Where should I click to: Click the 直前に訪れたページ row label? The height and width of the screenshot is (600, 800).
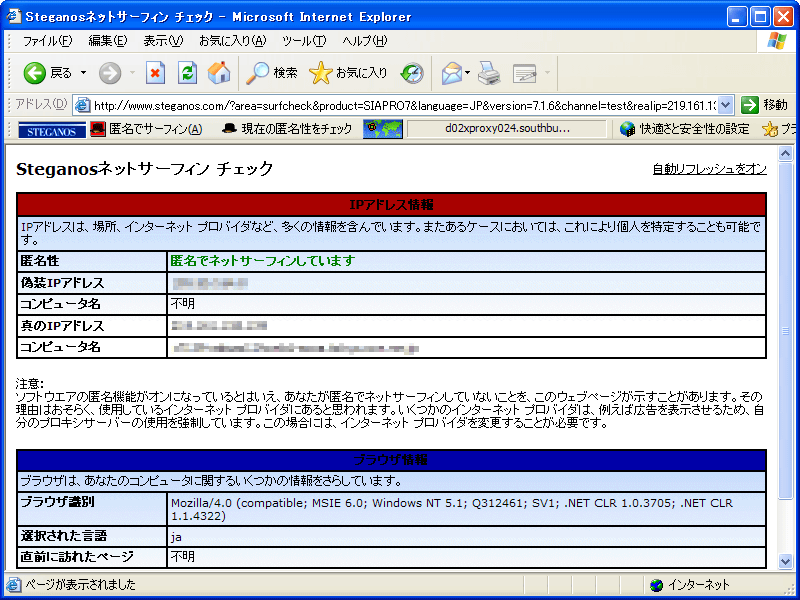(77, 557)
